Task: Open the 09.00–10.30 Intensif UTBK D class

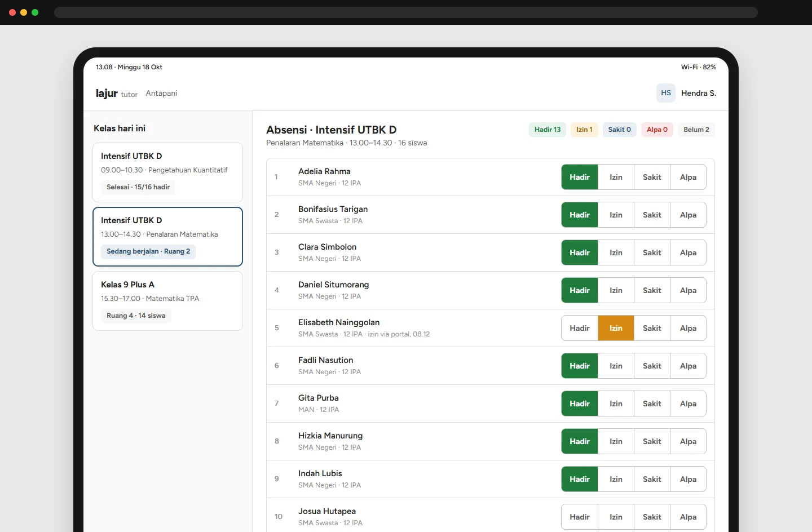Action: tap(167, 172)
